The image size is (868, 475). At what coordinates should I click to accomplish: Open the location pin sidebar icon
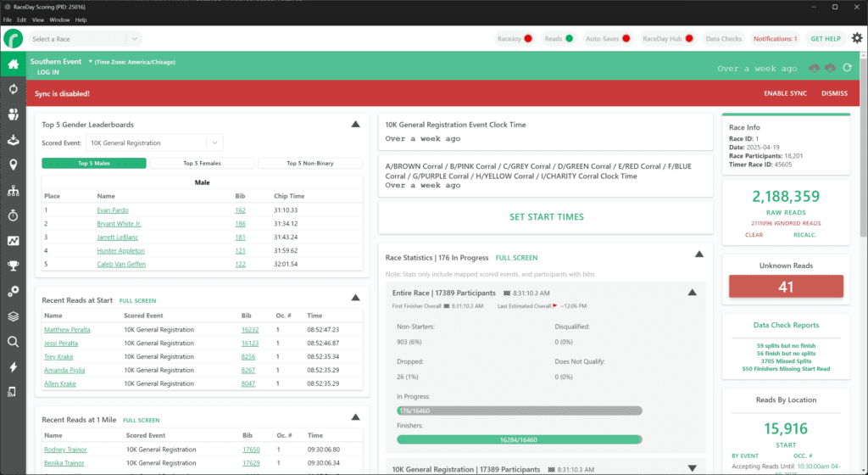coord(13,165)
